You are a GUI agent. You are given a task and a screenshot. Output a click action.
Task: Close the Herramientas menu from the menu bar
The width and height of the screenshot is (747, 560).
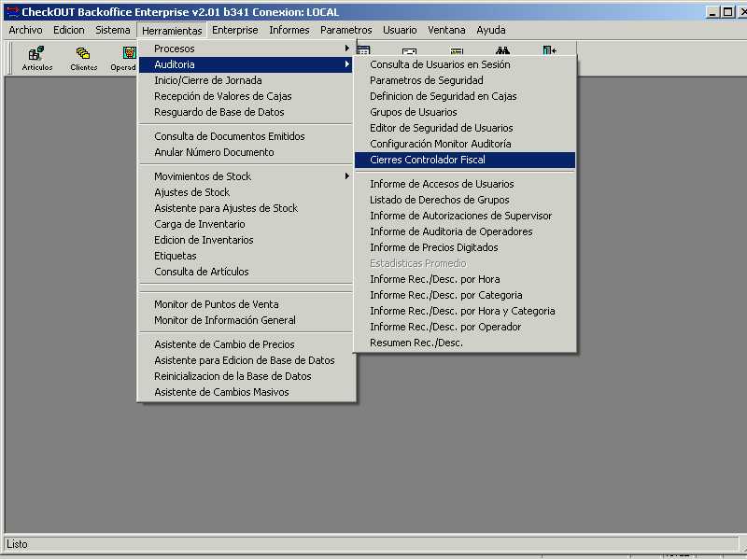pyautogui.click(x=172, y=31)
